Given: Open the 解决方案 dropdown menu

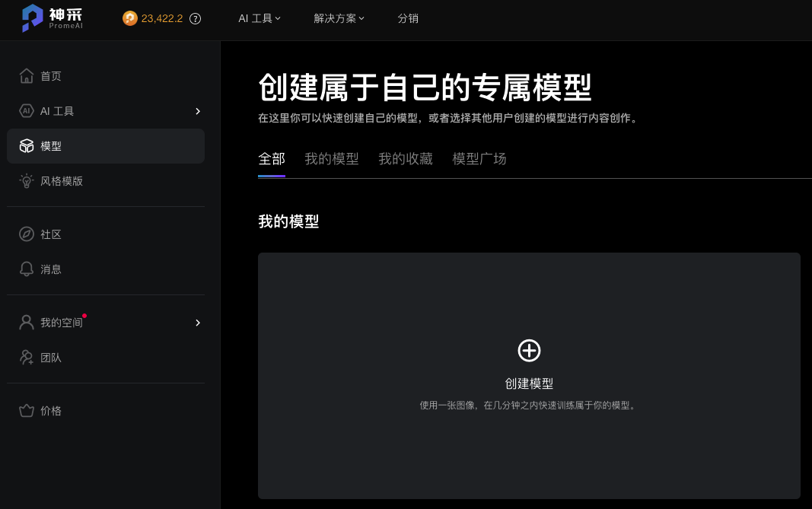Looking at the screenshot, I should click(x=339, y=18).
